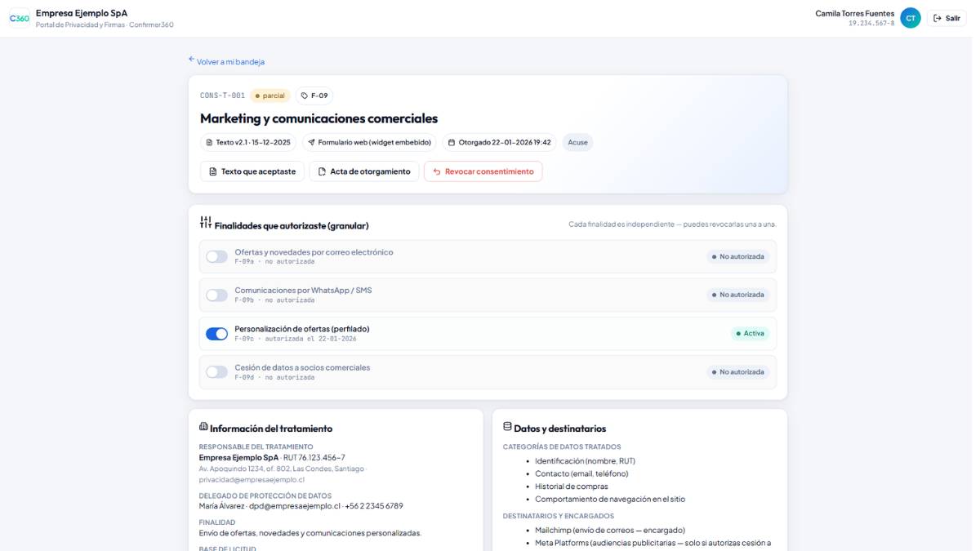Click Empresa Ejemplo SpA header title
This screenshot has width=980, height=551.
pyautogui.click(x=82, y=13)
